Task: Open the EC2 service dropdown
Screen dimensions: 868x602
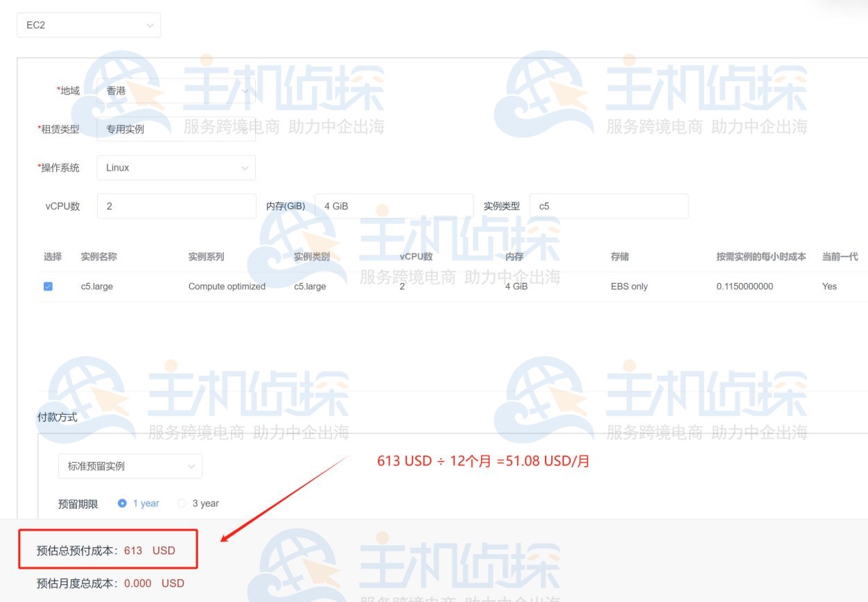Action: (x=89, y=25)
